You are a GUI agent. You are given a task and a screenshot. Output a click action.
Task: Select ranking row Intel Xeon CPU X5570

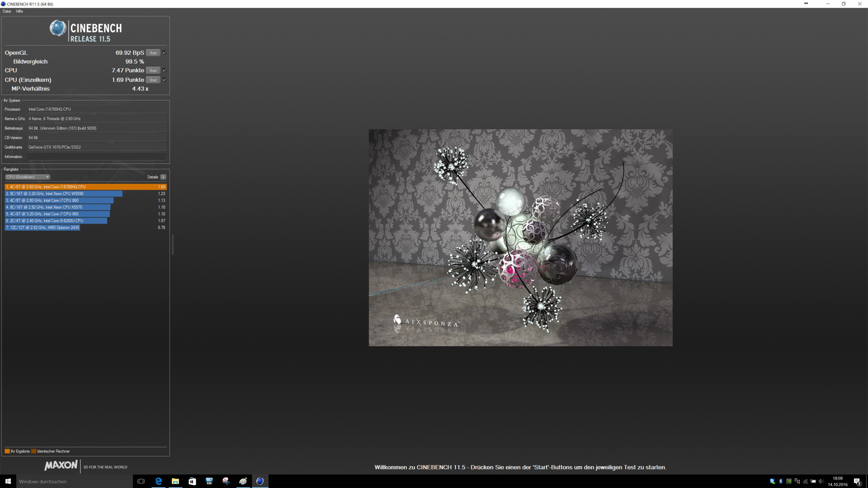pyautogui.click(x=85, y=207)
